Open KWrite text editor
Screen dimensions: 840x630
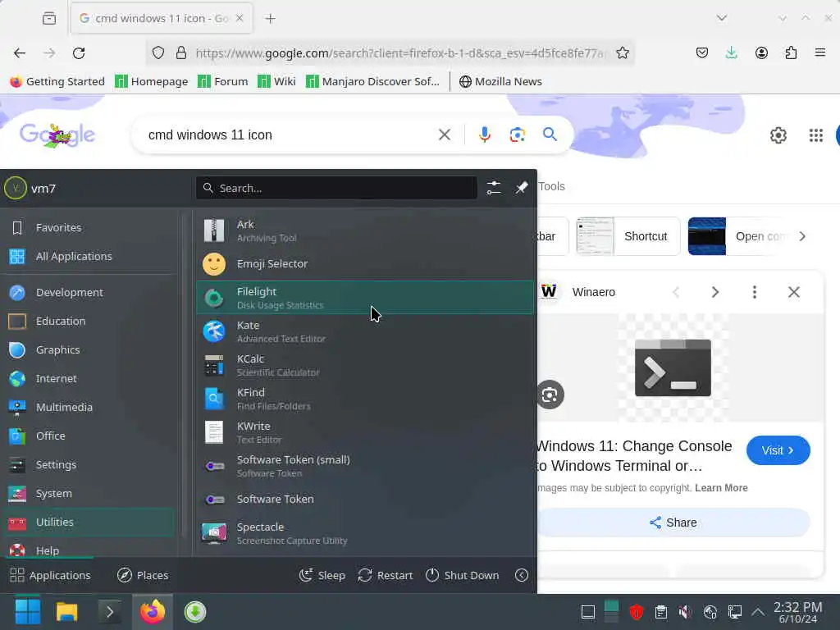pyautogui.click(x=365, y=432)
